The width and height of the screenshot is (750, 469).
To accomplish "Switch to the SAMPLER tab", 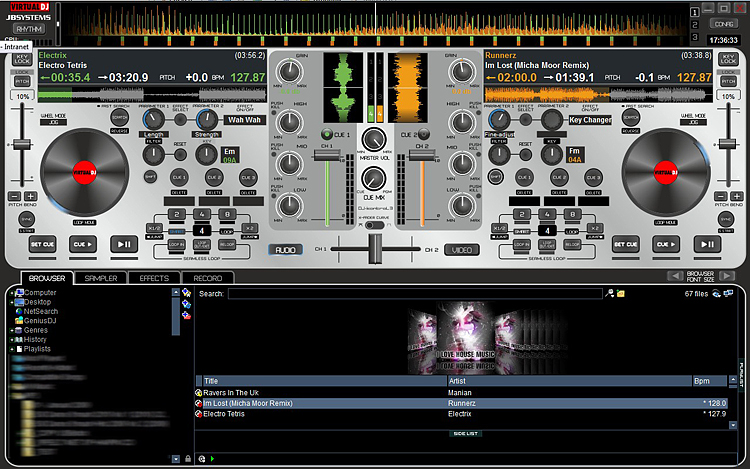I will (101, 278).
